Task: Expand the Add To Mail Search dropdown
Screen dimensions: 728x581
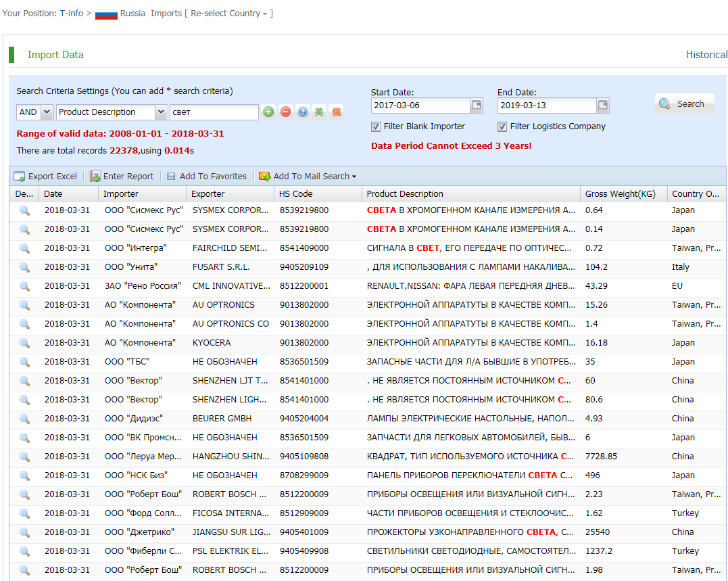Action: pyautogui.click(x=354, y=177)
